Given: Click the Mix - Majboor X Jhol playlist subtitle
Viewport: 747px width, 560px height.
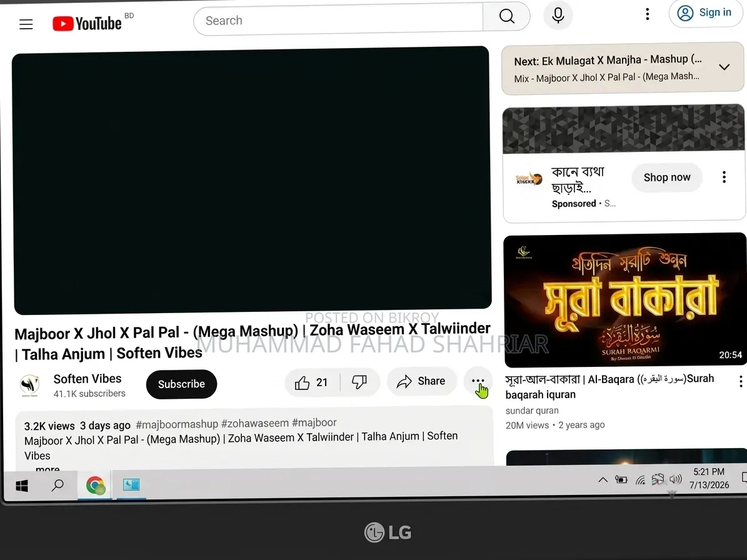Looking at the screenshot, I should tap(606, 77).
